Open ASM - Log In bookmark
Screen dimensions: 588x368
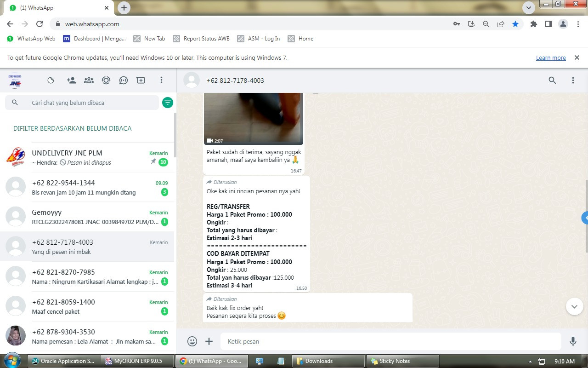pyautogui.click(x=259, y=39)
